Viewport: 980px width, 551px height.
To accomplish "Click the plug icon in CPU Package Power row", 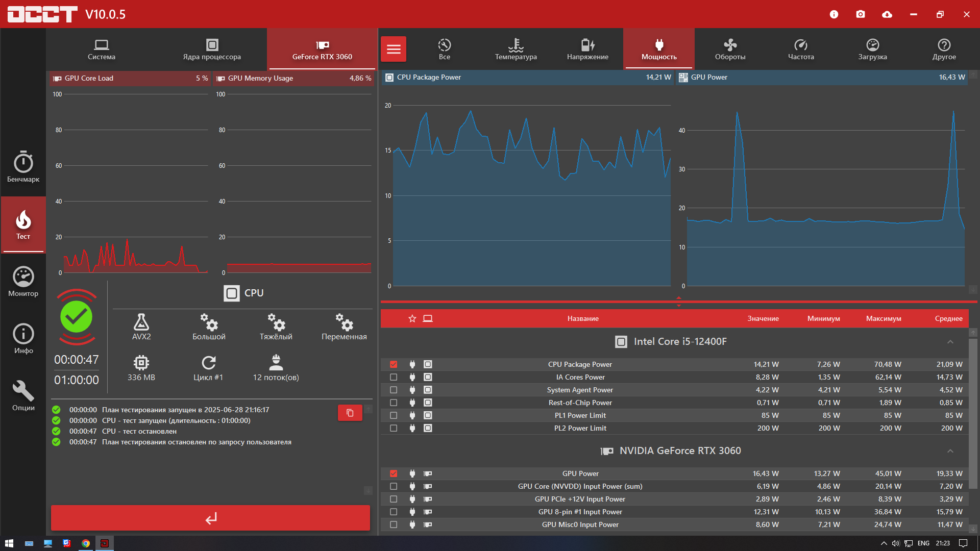I will pyautogui.click(x=412, y=364).
